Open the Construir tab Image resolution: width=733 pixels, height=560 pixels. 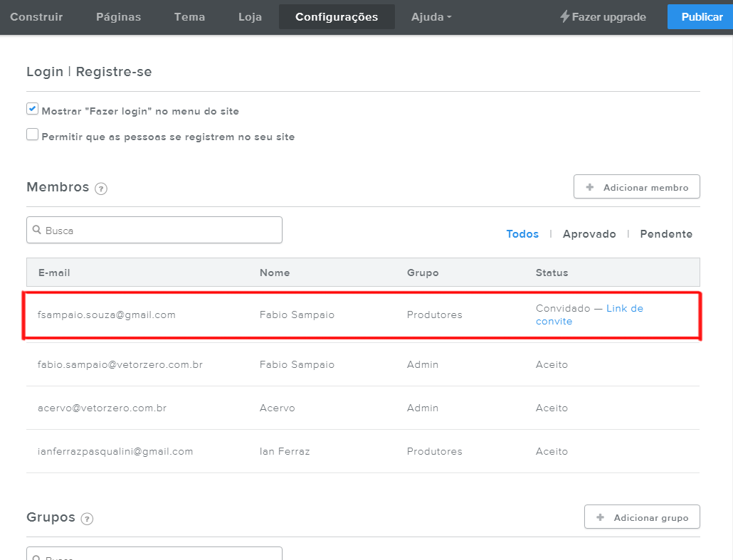[x=36, y=17]
